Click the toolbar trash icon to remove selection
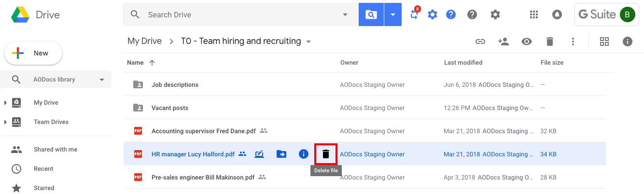Viewport: 644px width, 194px height. [549, 42]
